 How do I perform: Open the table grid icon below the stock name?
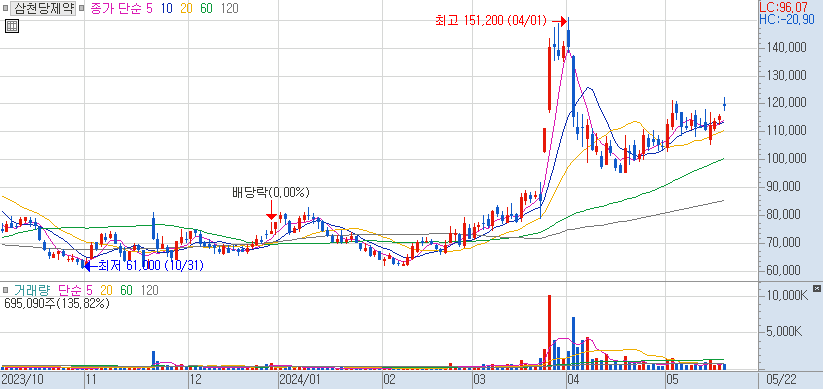tap(12, 26)
